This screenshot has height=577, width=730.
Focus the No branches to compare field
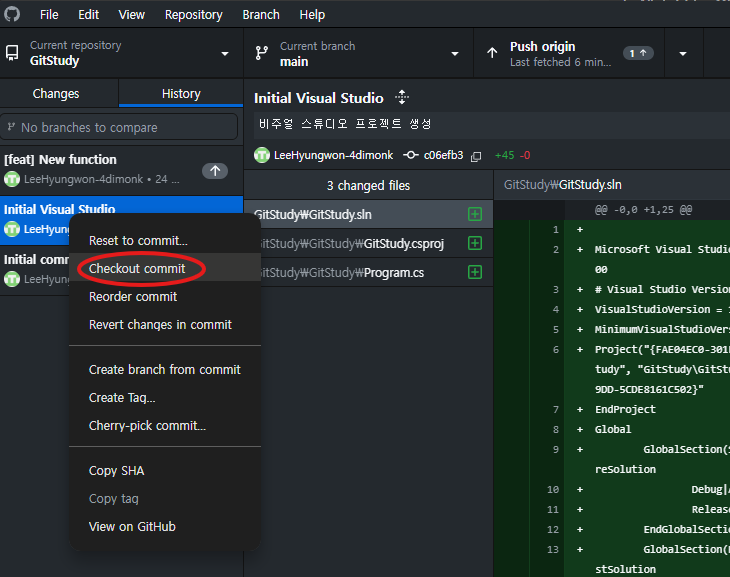(119, 127)
